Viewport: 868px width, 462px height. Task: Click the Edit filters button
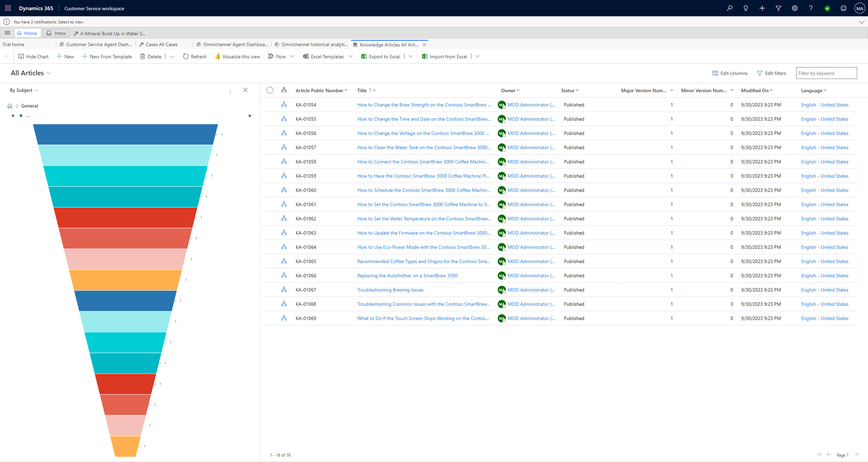point(771,73)
